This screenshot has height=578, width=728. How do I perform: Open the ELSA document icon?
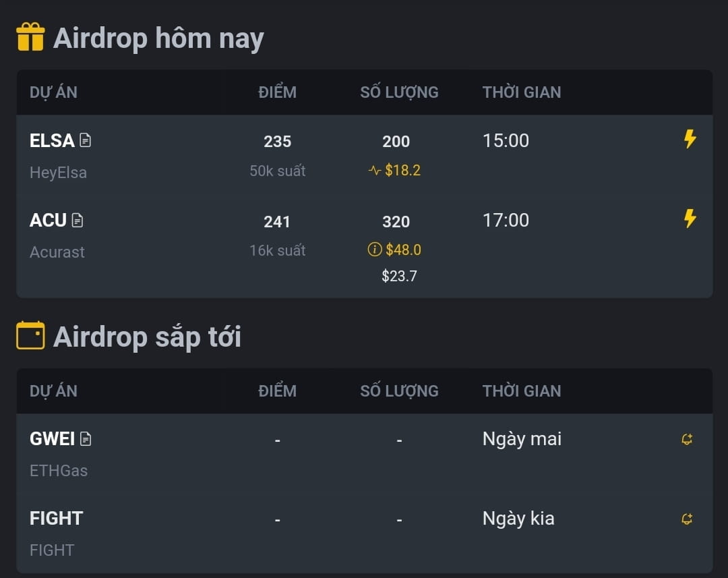(86, 140)
